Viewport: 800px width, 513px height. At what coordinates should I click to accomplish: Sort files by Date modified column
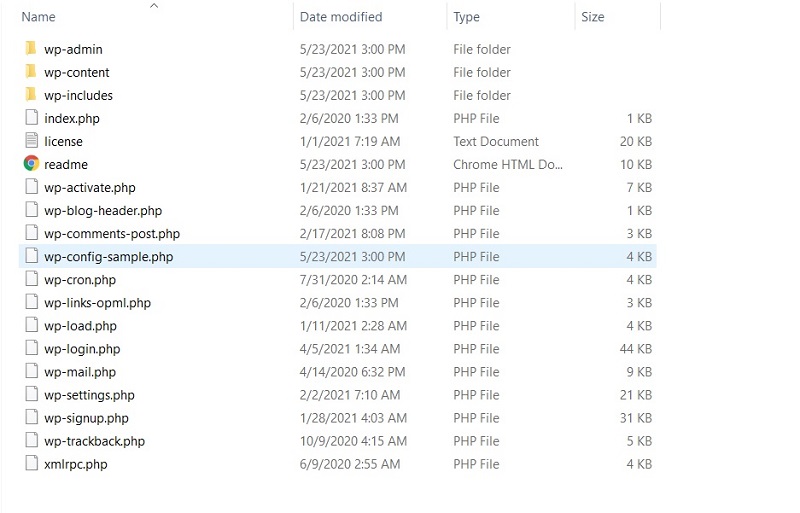pos(341,17)
